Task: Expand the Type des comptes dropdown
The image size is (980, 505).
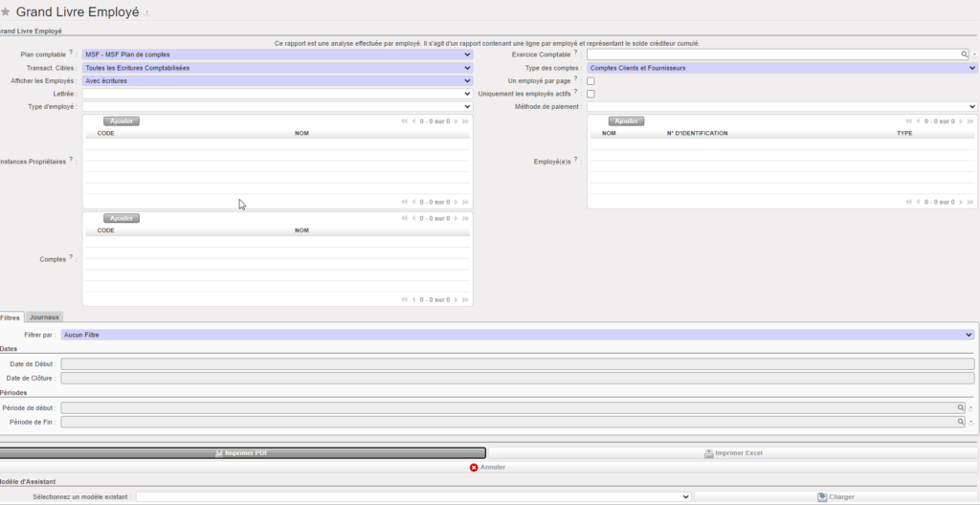Action: (x=781, y=68)
